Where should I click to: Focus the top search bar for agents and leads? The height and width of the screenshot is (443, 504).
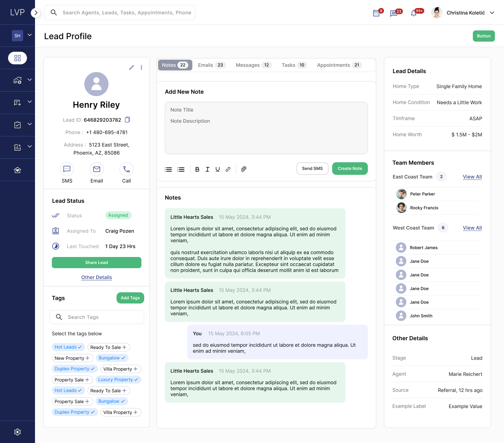[120, 13]
